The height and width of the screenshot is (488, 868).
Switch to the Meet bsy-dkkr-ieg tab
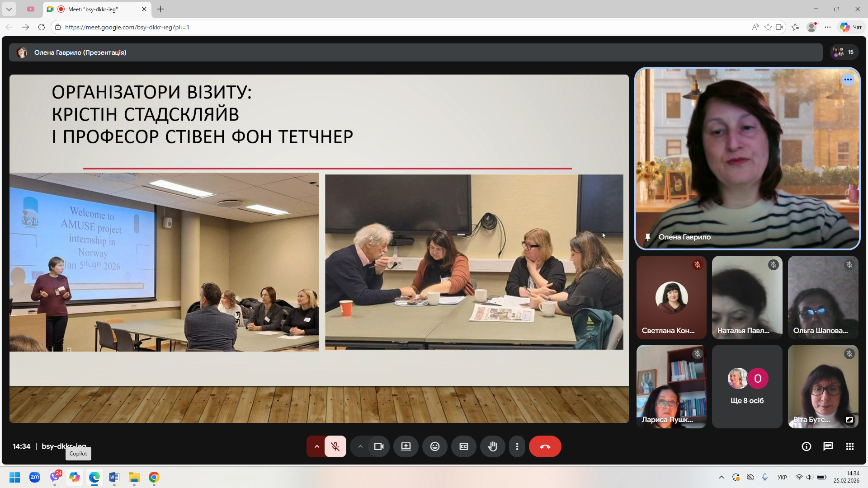tap(93, 9)
